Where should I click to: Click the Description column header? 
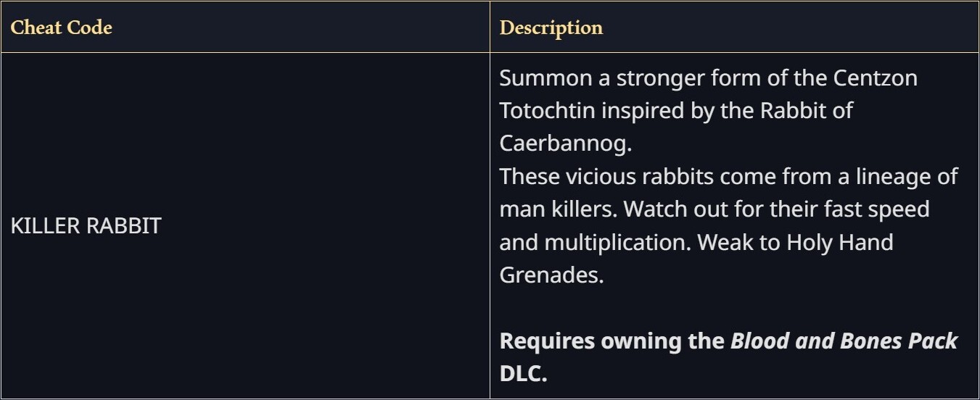[x=551, y=28]
